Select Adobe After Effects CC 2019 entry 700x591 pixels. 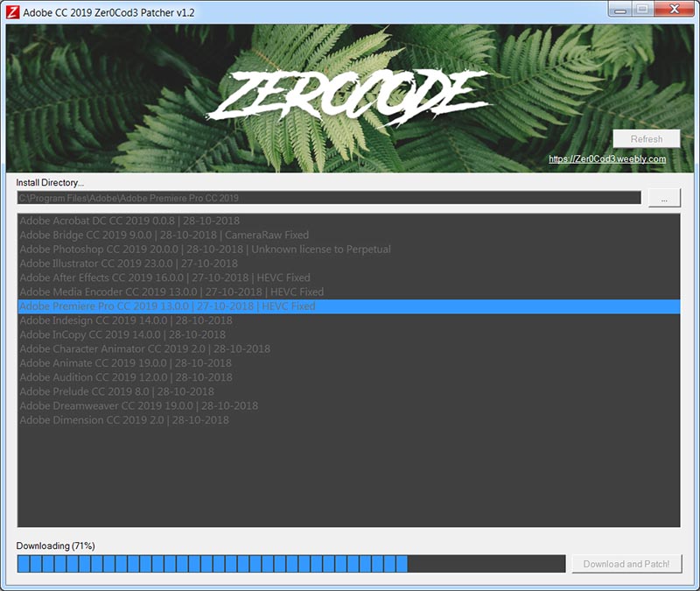pos(348,278)
